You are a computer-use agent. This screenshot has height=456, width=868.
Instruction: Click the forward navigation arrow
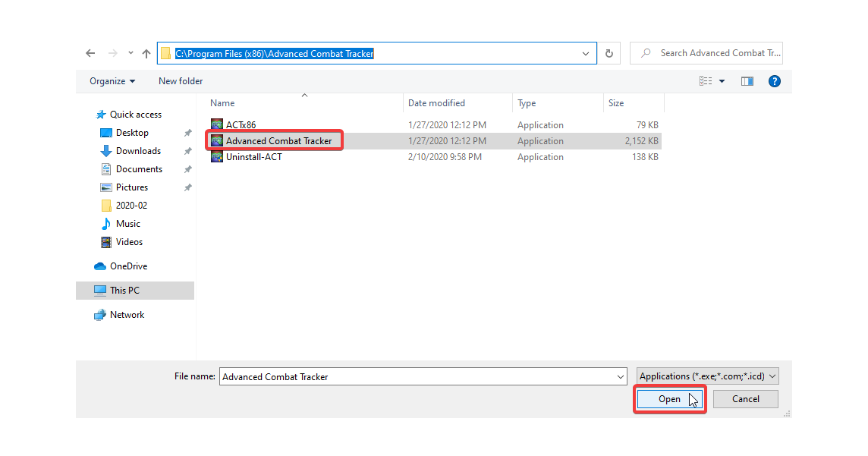pyautogui.click(x=113, y=53)
